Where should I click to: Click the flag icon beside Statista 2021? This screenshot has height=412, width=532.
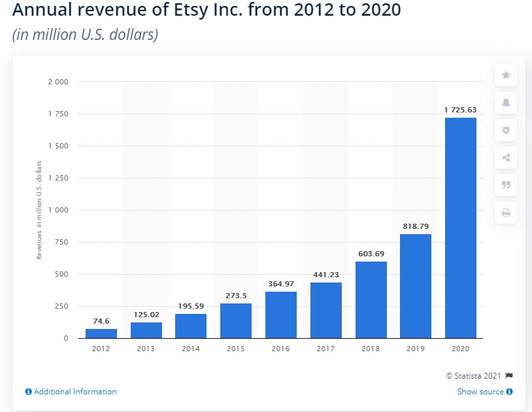pos(509,375)
